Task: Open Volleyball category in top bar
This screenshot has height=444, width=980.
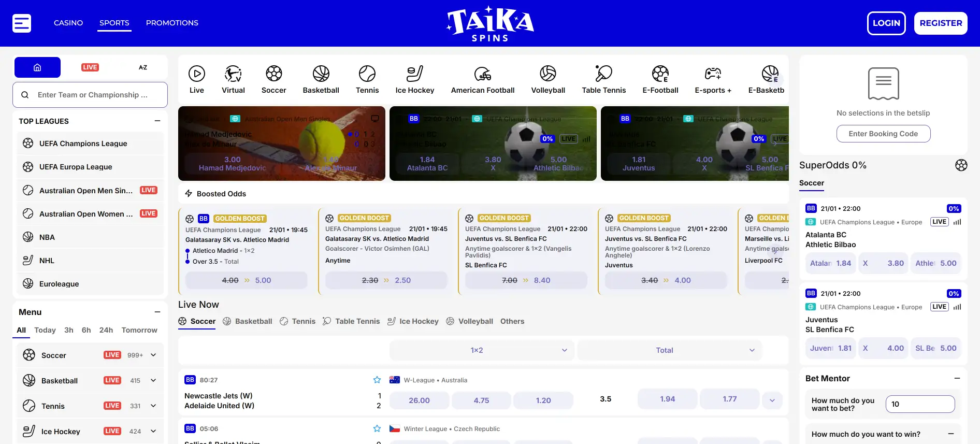Action: [x=548, y=79]
